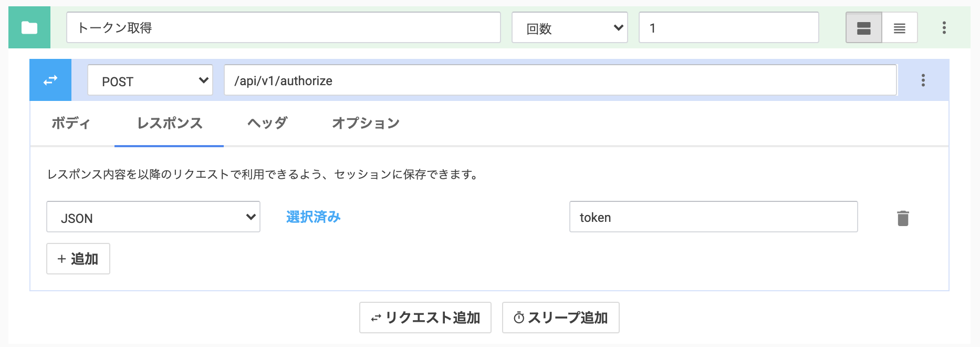Image resolution: width=980 pixels, height=347 pixels.
Task: Go to the オプション tab
Action: pyautogui.click(x=366, y=123)
